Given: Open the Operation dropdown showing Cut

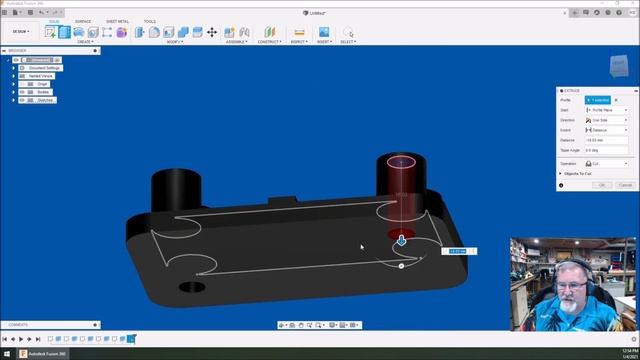Looking at the screenshot, I should [607, 164].
